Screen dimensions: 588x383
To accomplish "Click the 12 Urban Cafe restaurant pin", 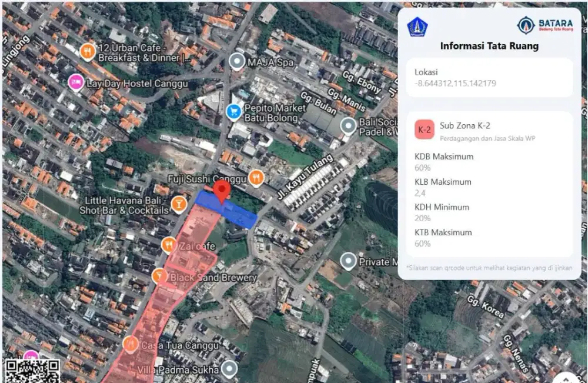I will [x=88, y=52].
